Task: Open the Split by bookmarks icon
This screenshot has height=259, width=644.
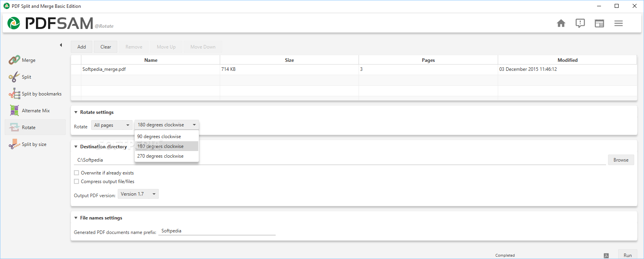Action: [x=14, y=94]
